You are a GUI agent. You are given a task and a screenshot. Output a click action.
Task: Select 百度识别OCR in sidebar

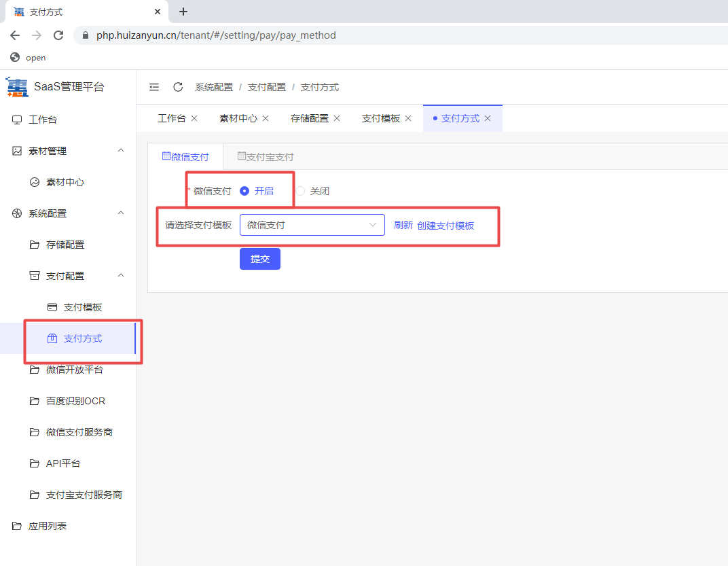click(x=68, y=401)
